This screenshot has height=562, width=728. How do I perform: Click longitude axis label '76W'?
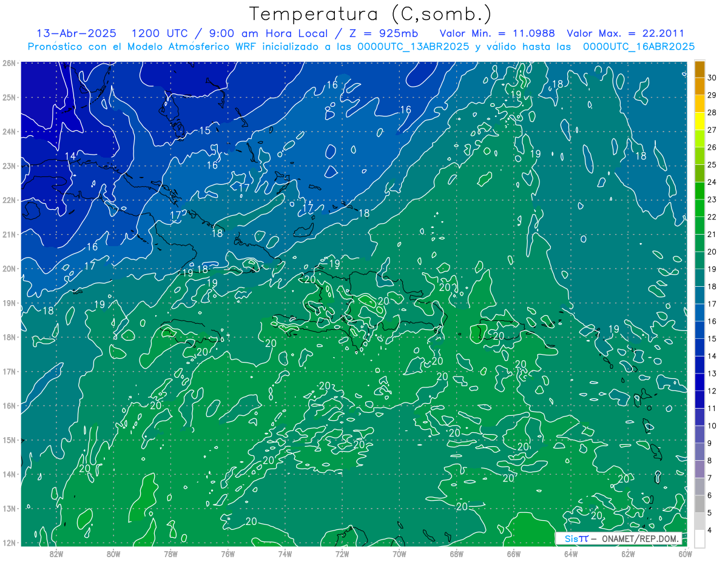(228, 553)
